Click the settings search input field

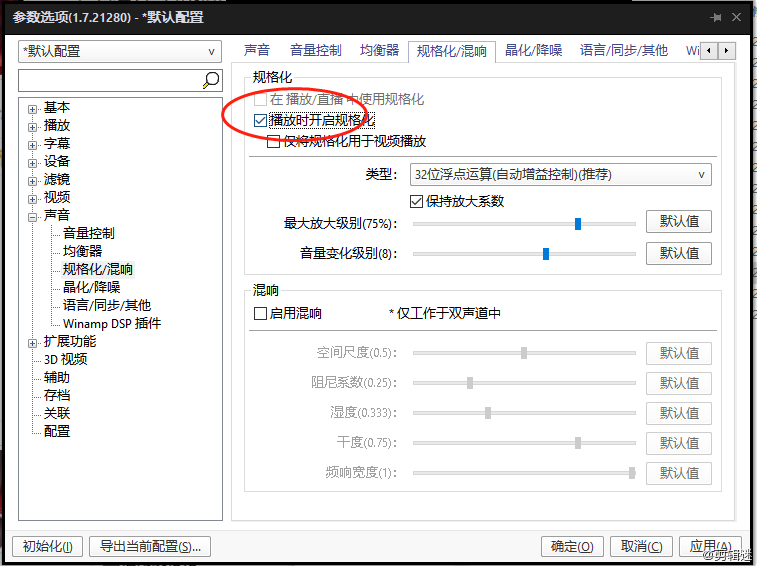pyautogui.click(x=110, y=80)
